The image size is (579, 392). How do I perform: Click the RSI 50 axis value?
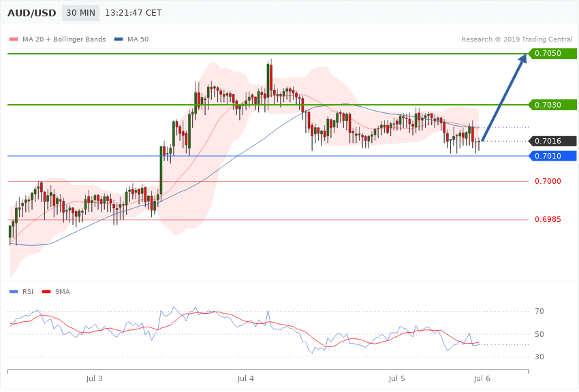(539, 334)
